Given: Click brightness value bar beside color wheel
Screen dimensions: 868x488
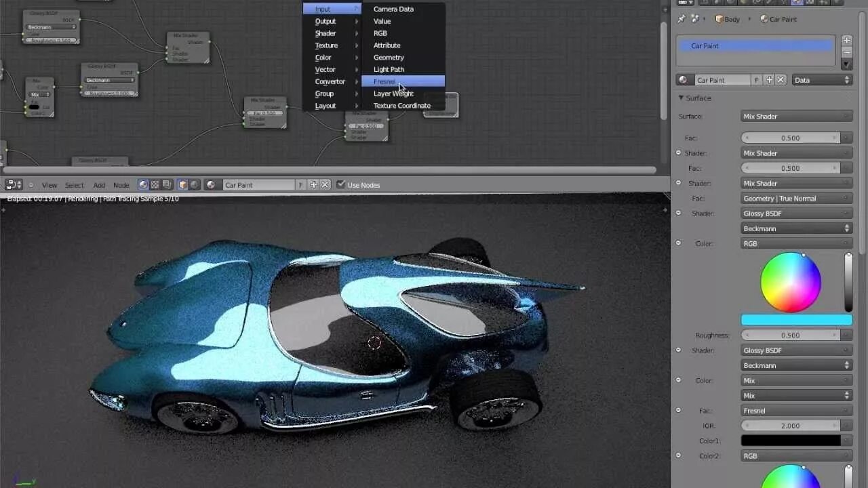Looking at the screenshot, I should tap(848, 283).
